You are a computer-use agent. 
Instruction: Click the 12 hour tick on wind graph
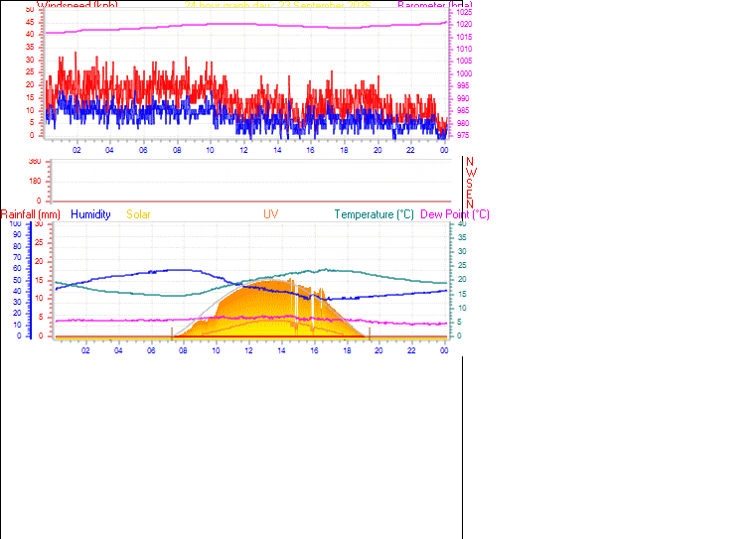click(243, 150)
